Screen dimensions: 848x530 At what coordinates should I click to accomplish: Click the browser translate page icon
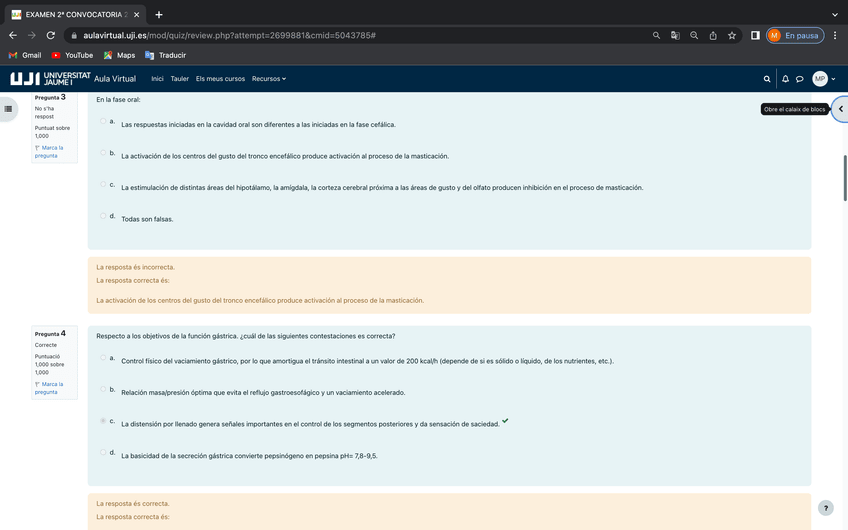675,35
